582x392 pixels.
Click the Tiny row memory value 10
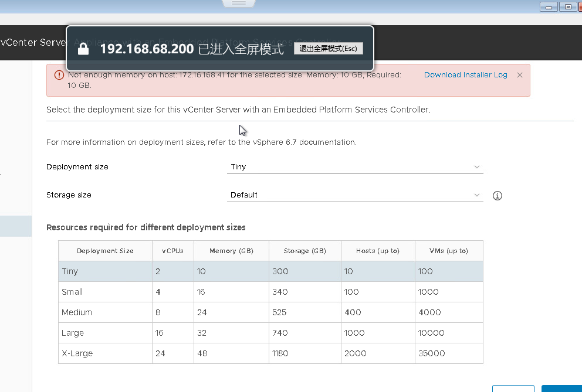201,271
